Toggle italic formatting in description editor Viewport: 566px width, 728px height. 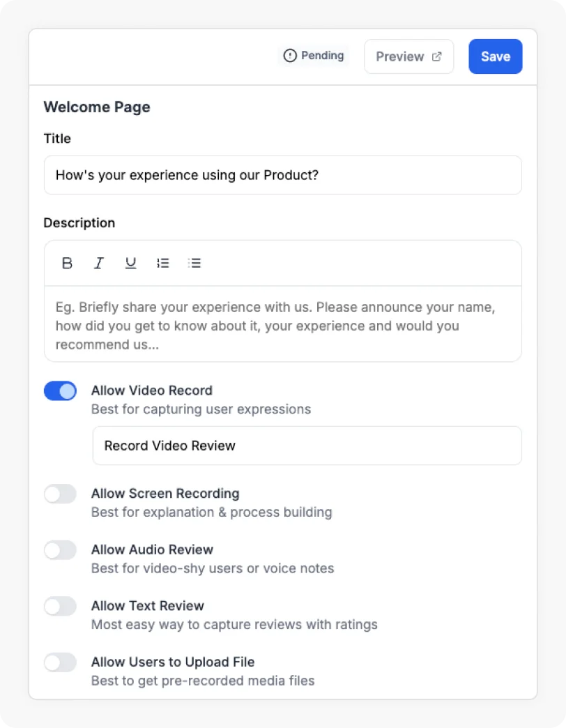[x=99, y=263]
